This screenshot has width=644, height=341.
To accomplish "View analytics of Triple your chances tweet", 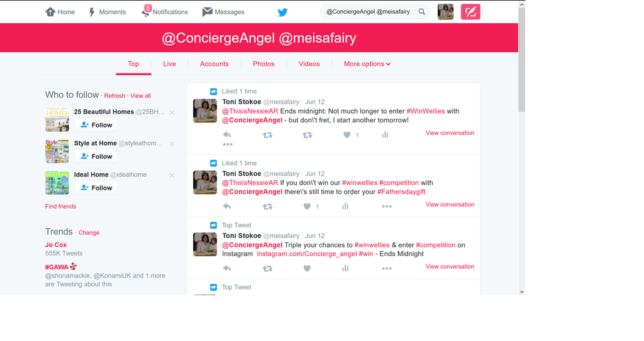I will [x=345, y=268].
